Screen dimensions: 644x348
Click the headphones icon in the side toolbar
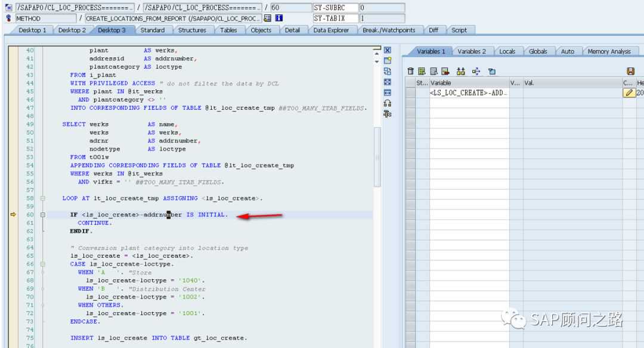[x=387, y=103]
